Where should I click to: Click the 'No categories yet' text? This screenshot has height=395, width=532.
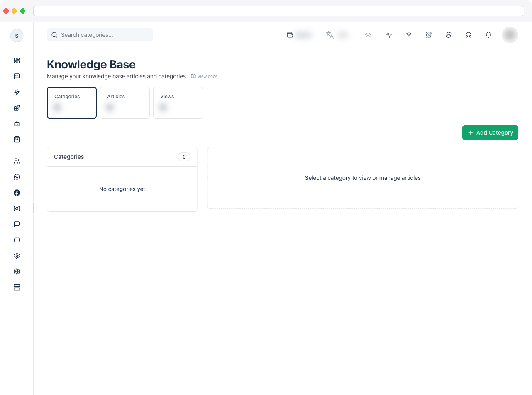coord(122,189)
